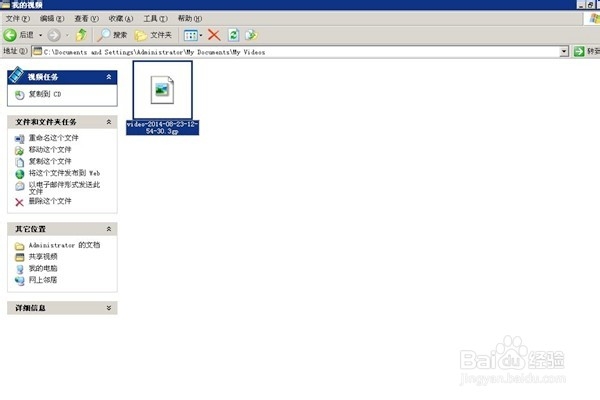The height and width of the screenshot is (400, 600).
Task: Click the green Go (转到) arrow button
Action: point(579,51)
